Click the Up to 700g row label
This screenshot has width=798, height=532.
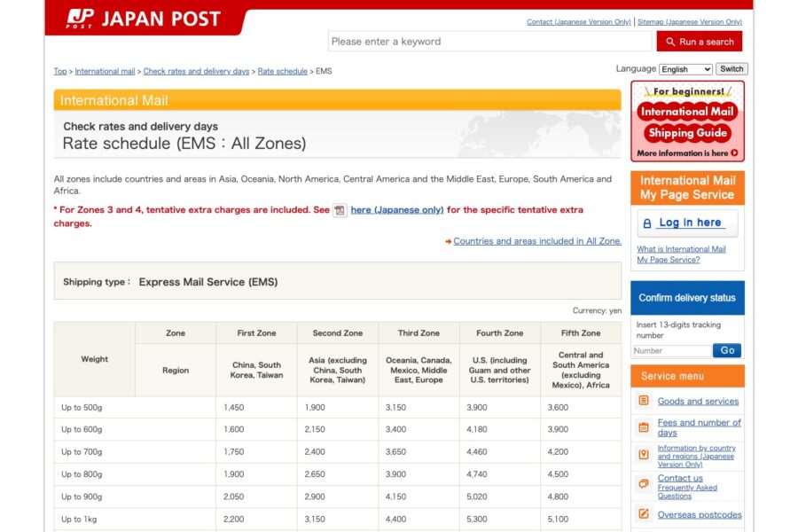pyautogui.click(x=82, y=451)
